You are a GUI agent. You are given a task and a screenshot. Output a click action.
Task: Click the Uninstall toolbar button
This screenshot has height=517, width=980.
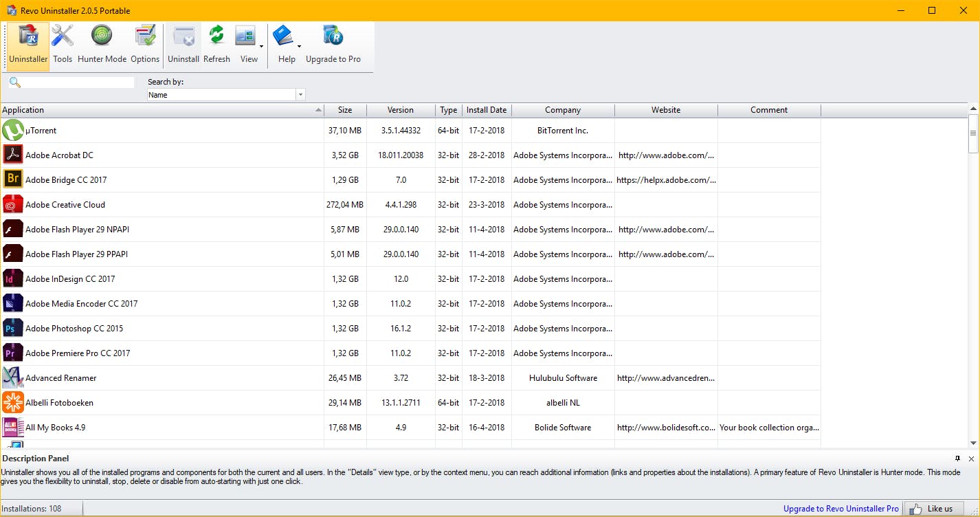point(183,45)
